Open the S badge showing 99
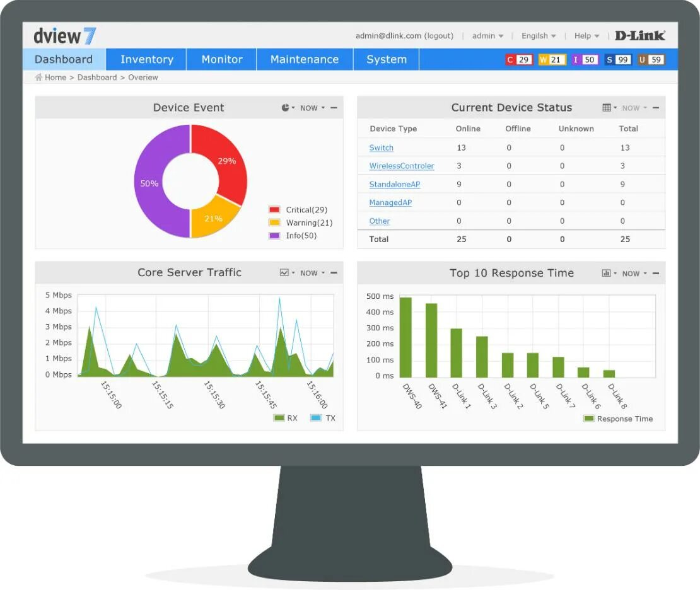The height and width of the screenshot is (590, 700). [x=618, y=60]
